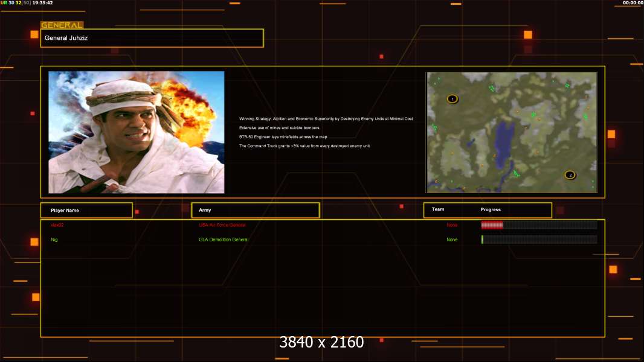Click green None team value
Image resolution: width=644 pixels, height=362 pixels.
point(452,240)
